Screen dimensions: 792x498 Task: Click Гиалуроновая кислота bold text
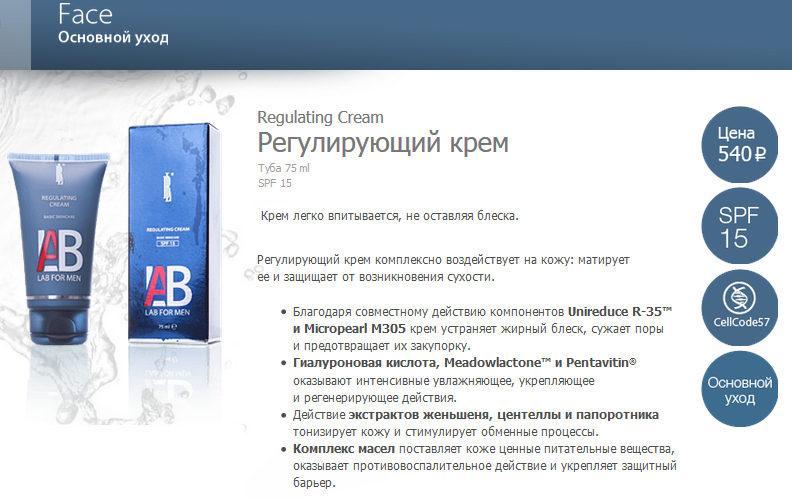(x=366, y=363)
